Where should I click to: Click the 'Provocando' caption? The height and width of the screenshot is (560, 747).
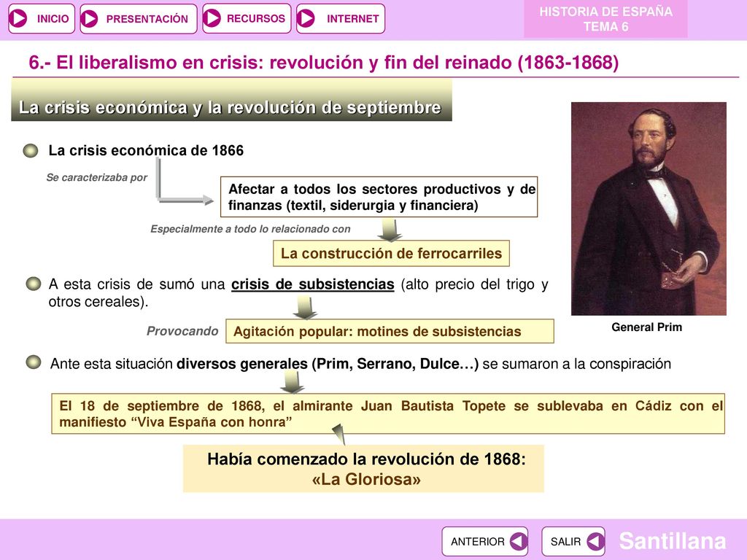tap(182, 331)
